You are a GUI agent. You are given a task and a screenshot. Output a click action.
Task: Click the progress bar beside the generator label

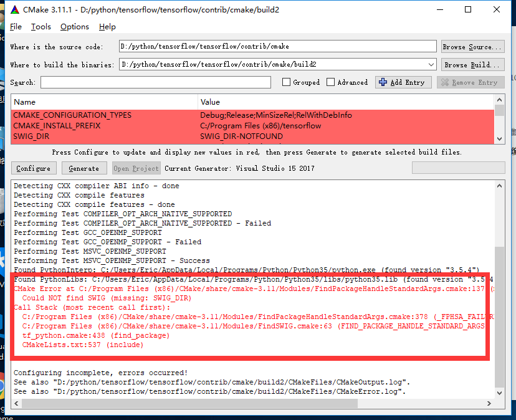[x=457, y=168]
